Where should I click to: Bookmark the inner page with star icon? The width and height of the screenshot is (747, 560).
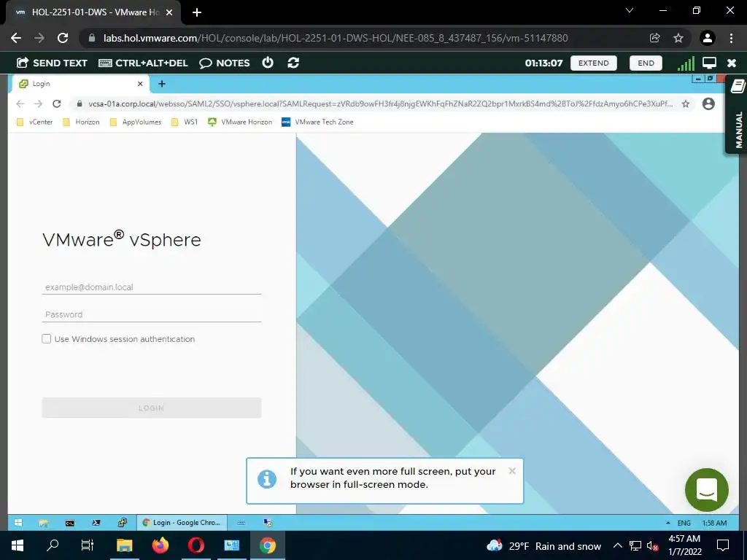(686, 104)
